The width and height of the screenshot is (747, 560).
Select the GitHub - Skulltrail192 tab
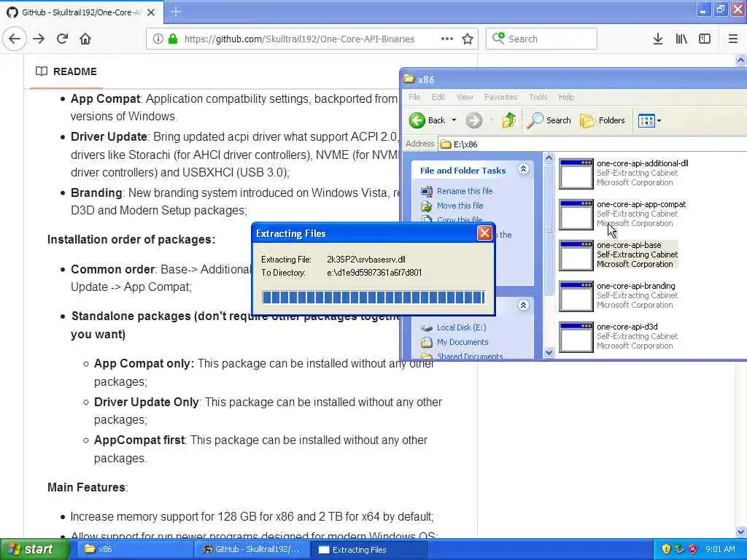point(82,12)
